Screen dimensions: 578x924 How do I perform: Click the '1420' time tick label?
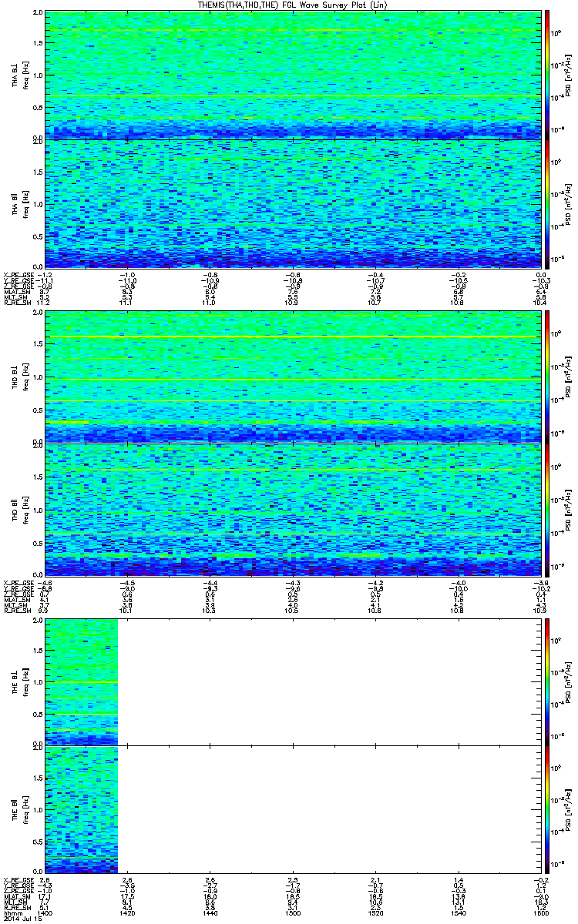126,912
